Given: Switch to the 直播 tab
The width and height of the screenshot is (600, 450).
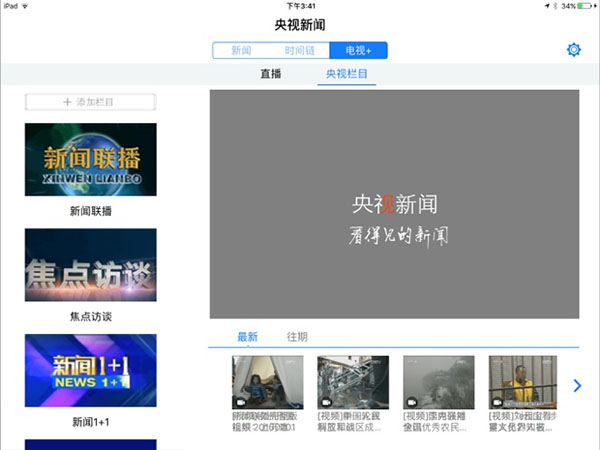Looking at the screenshot, I should click(x=270, y=75).
